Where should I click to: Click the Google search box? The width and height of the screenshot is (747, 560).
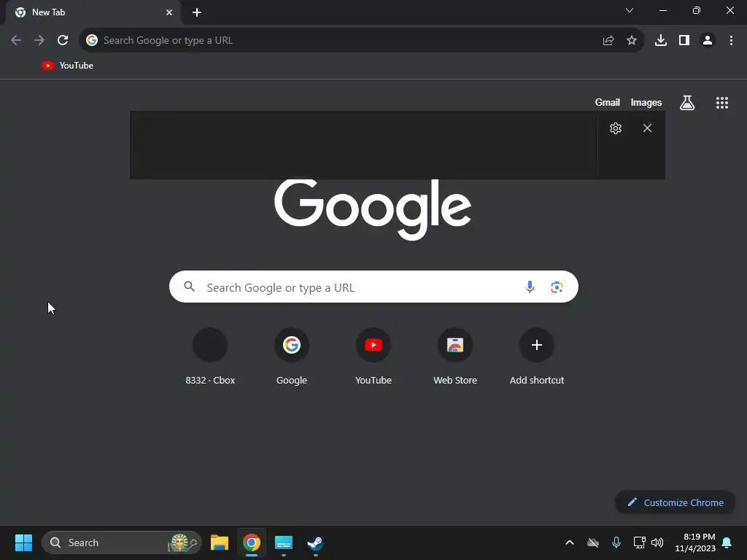pos(374,287)
